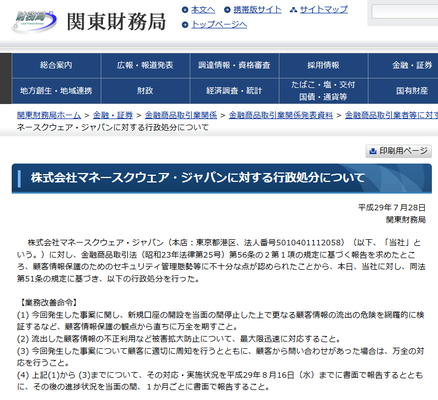Screen dimensions: 438x400
Task: Click the ネースクウェア・ジャパンに対する行政処分について breadcrumb text
Action: pyautogui.click(x=113, y=127)
